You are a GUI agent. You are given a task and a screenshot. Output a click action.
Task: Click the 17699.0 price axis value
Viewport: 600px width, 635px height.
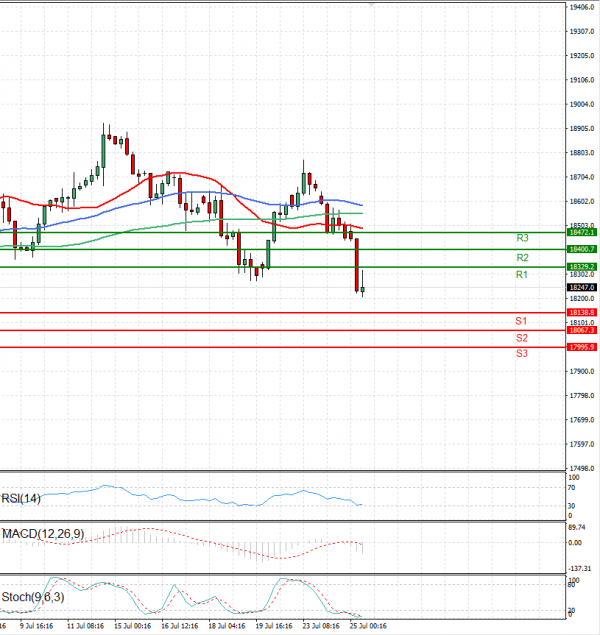coord(582,420)
